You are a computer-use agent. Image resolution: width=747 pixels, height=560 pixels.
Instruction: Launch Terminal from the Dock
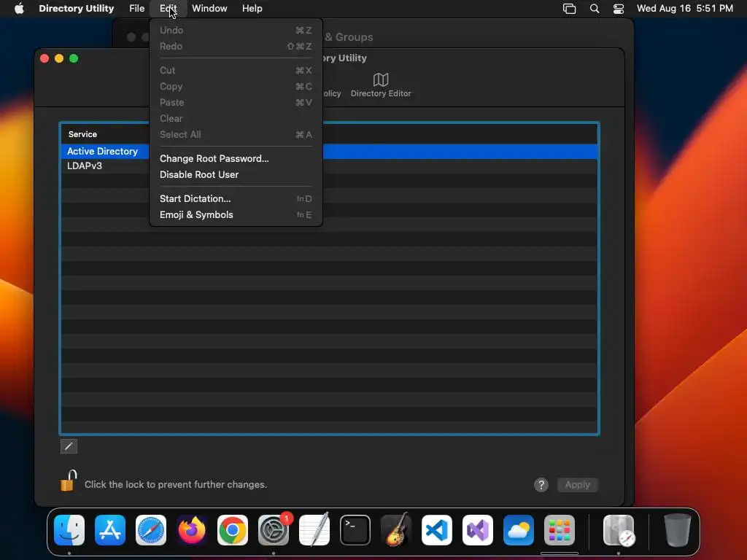pos(355,530)
